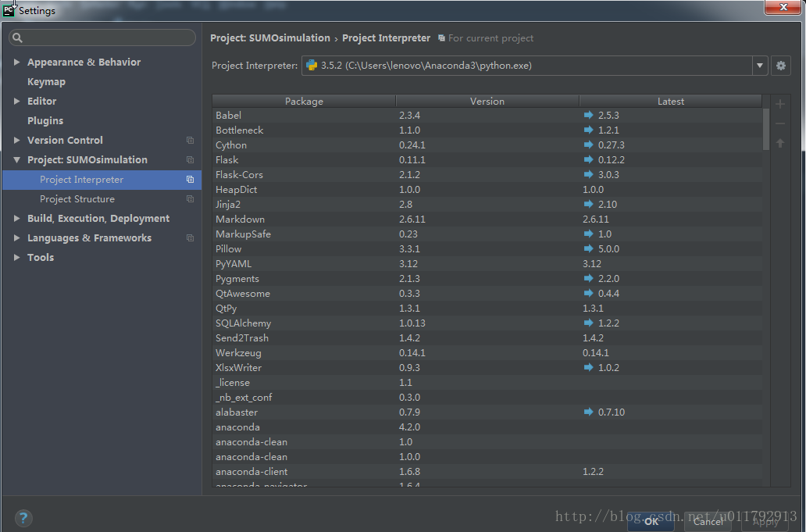Click the Apply button
Image resolution: width=806 pixels, height=532 pixels.
[x=765, y=522]
